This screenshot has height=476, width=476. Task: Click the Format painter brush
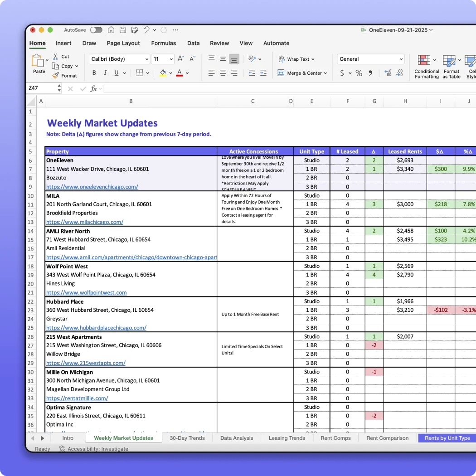(x=64, y=76)
